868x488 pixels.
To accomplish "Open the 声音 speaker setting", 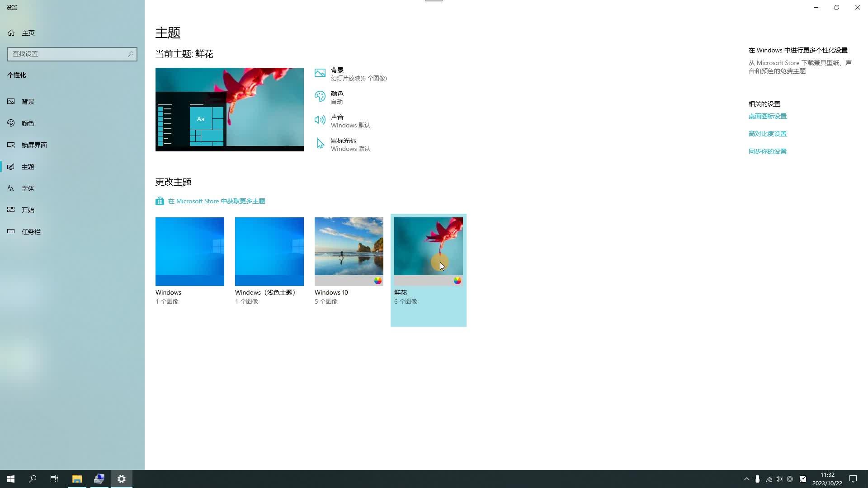I will coord(343,121).
